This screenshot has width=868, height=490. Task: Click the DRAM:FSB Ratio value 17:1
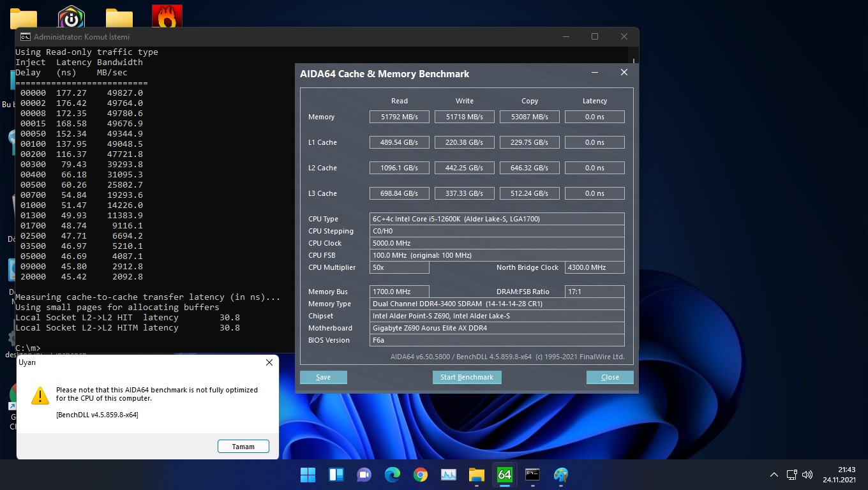595,292
